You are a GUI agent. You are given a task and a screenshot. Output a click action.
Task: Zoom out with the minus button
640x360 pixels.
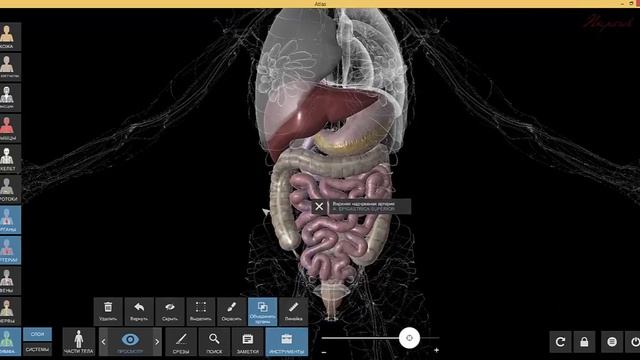click(324, 352)
